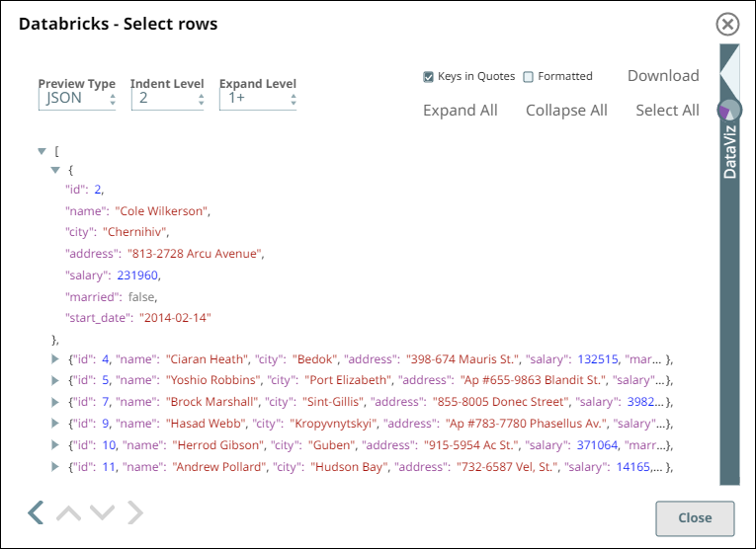Collapse the Cole Wilkerson record
Screen dimensions: 756x549
[55, 170]
